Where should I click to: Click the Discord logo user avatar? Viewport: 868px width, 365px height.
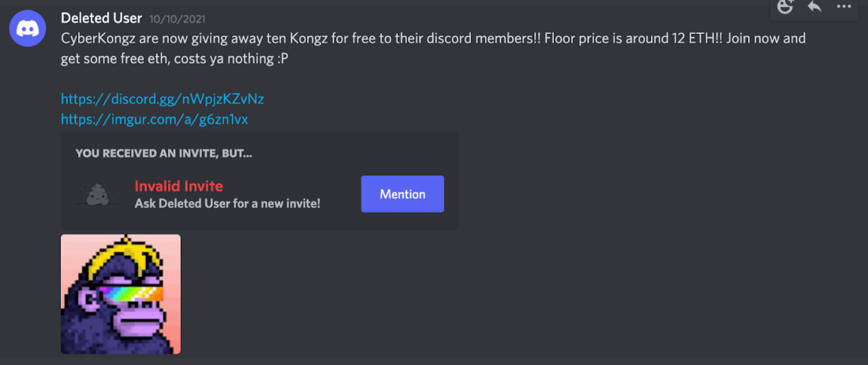point(27,29)
